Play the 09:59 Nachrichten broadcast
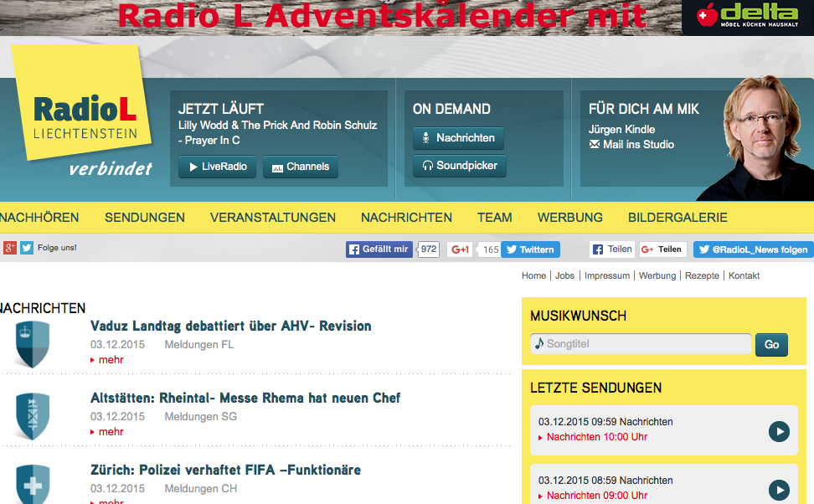This screenshot has width=814, height=504. click(x=779, y=431)
